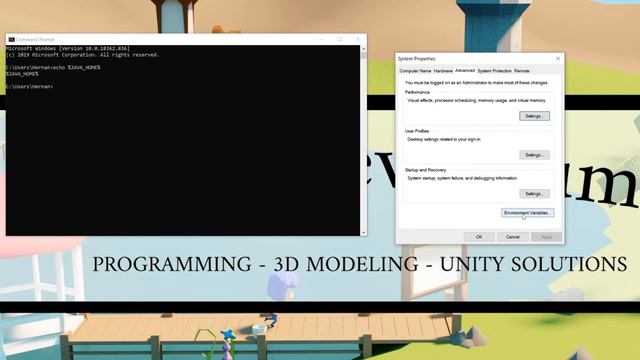
Task: Open Performance Settings button
Action: pyautogui.click(x=534, y=116)
